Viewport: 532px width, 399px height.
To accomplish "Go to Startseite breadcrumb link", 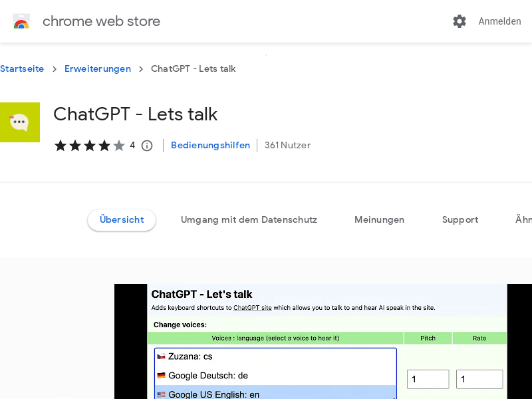I will point(22,69).
